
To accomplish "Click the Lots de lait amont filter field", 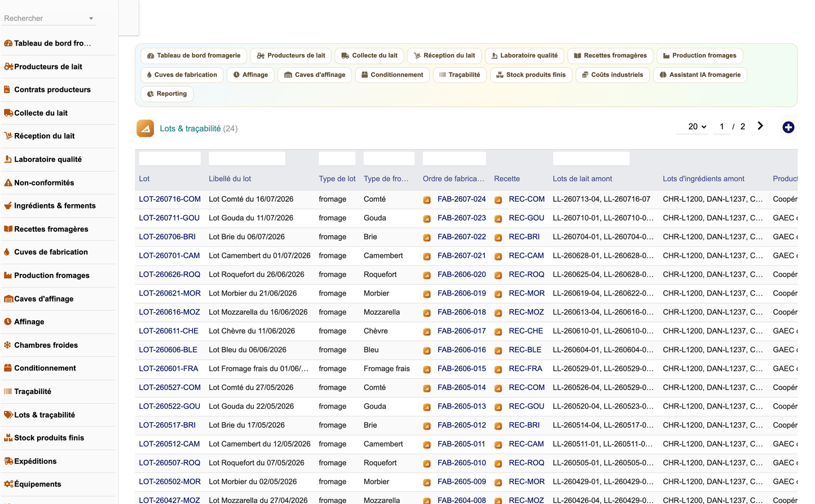I will [591, 159].
